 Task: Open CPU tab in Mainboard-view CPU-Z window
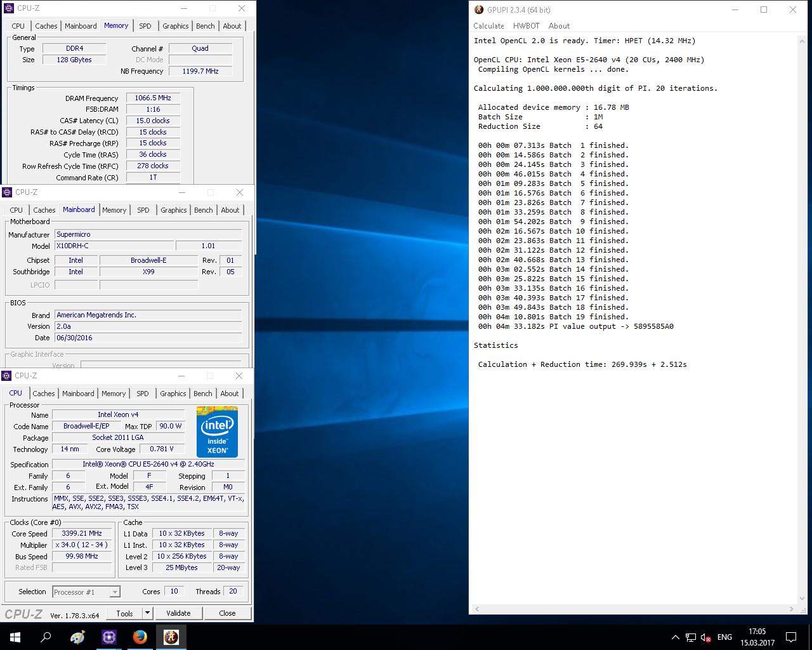(16, 210)
